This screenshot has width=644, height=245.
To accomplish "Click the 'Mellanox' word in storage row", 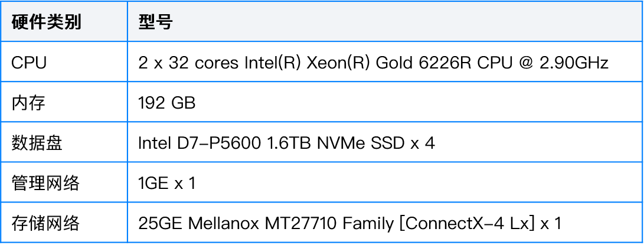I will [224, 224].
